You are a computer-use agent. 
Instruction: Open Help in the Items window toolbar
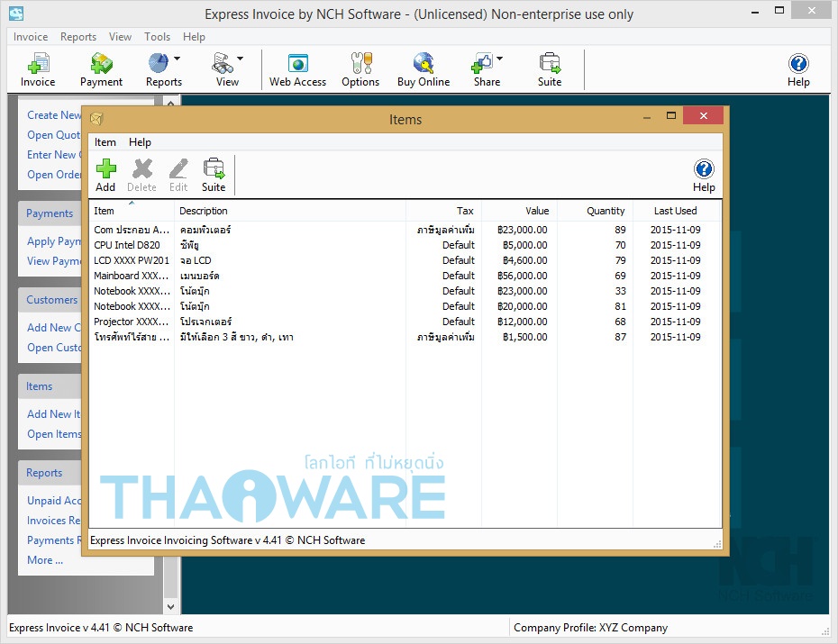tap(704, 175)
